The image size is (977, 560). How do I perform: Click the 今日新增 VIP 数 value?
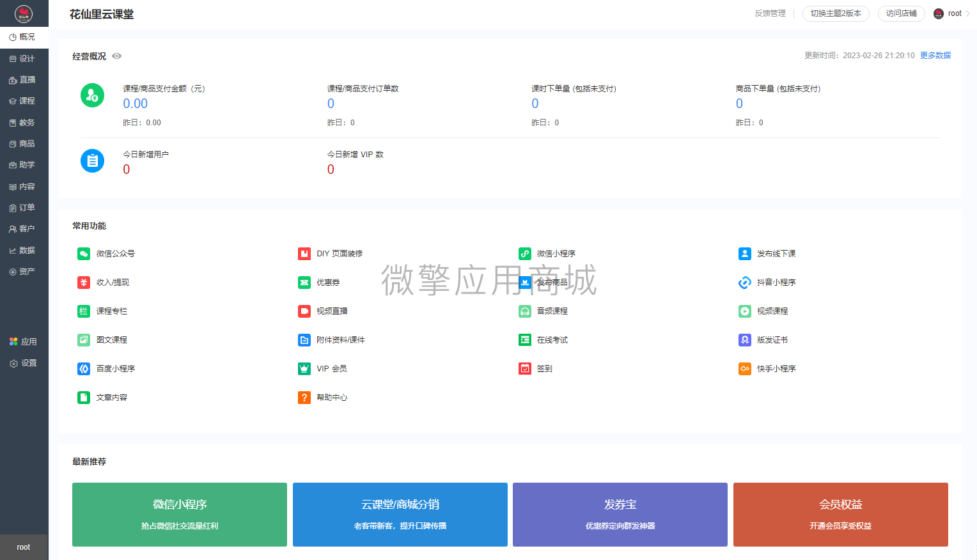point(331,169)
